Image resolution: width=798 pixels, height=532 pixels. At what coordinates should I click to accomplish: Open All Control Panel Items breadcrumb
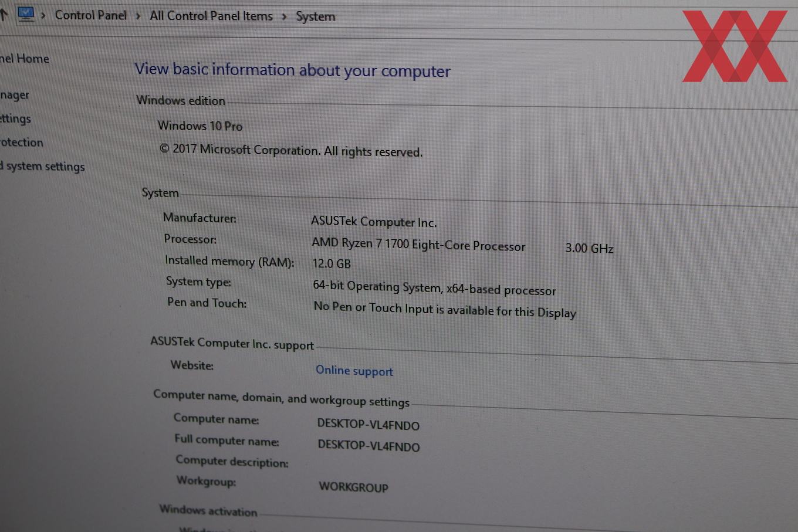211,16
